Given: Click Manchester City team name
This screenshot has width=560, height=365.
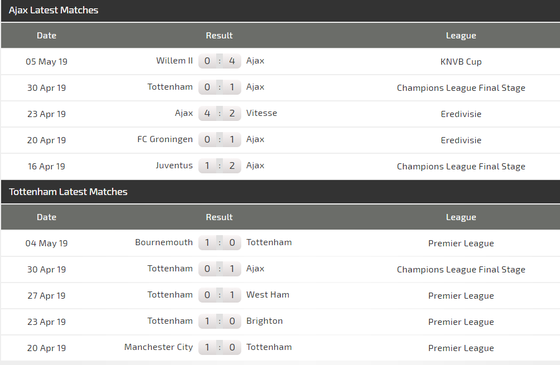Looking at the screenshot, I should point(159,347).
